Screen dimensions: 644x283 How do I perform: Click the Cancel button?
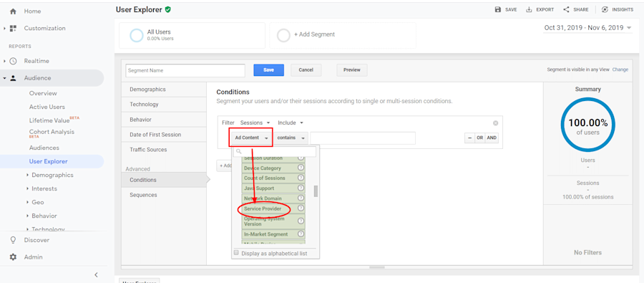(306, 70)
